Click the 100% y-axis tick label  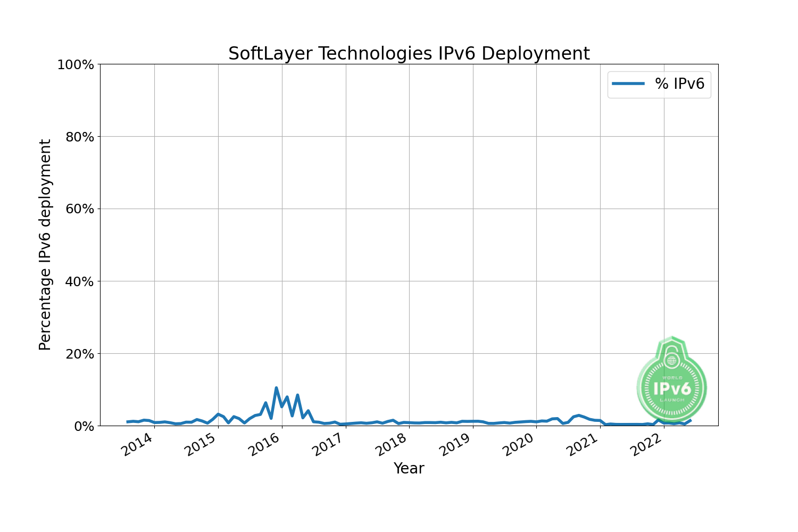pyautogui.click(x=75, y=65)
